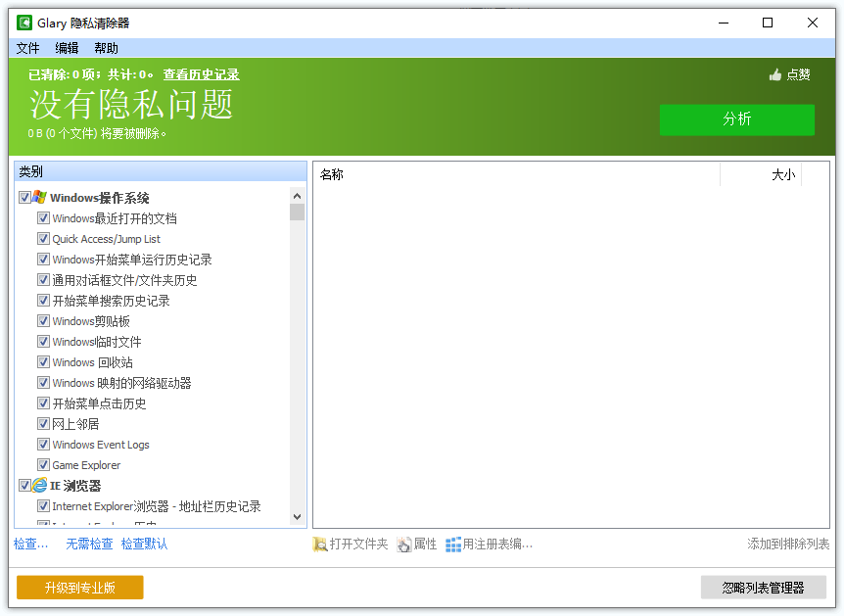The image size is (844, 616).
Task: Open the 查看历史记录 link
Action: 202,74
